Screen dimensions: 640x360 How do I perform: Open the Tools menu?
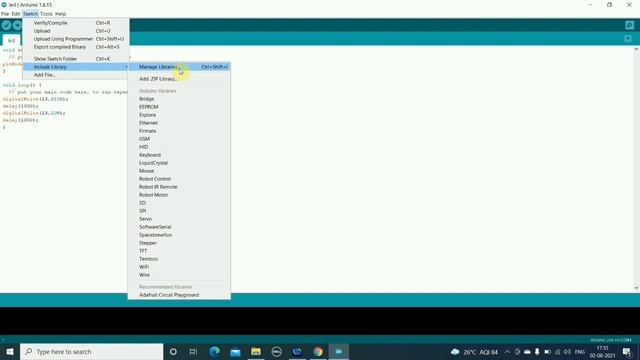point(46,14)
